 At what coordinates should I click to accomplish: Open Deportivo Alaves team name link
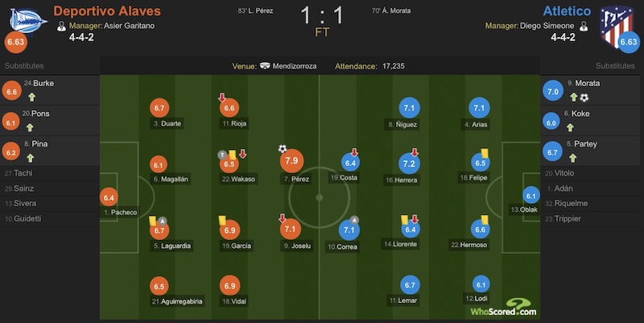coord(107,10)
